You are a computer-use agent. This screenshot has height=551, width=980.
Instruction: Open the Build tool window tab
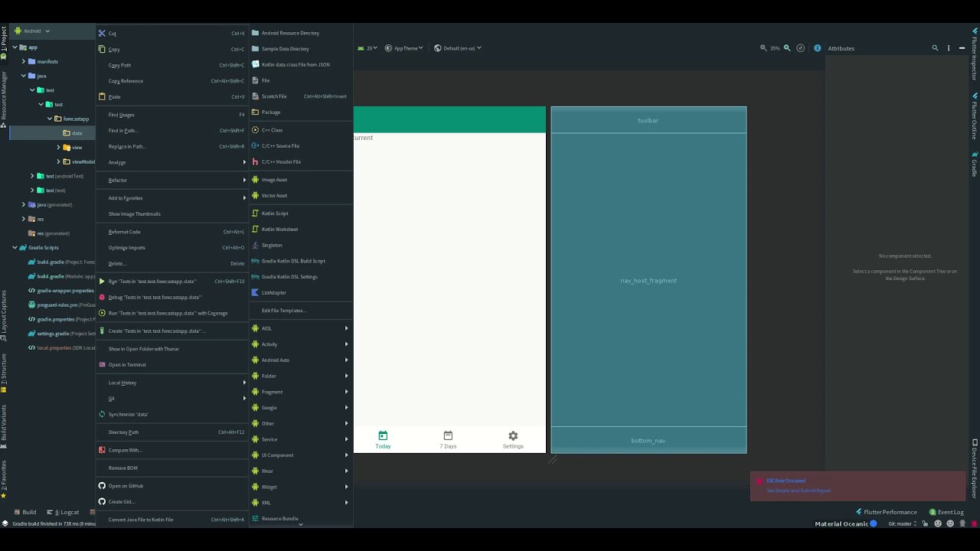coord(25,512)
